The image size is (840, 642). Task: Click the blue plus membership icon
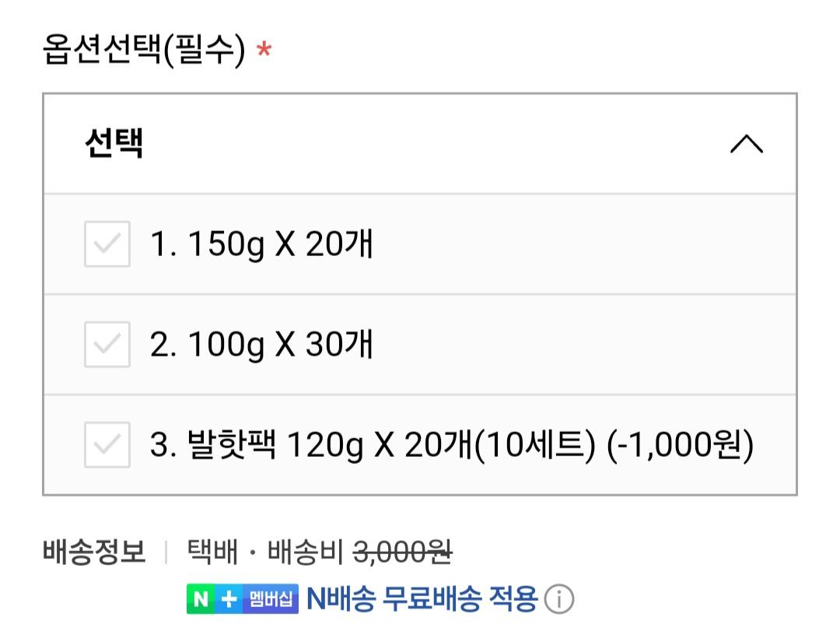[x=229, y=599]
